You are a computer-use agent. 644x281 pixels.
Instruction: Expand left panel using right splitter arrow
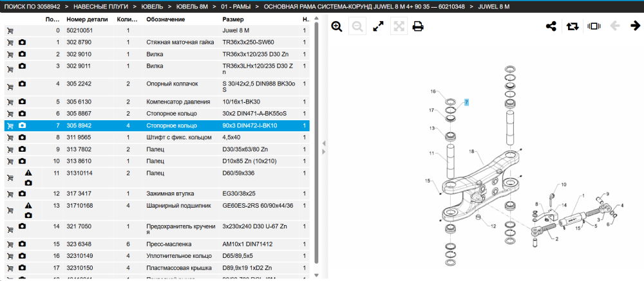(x=324, y=152)
